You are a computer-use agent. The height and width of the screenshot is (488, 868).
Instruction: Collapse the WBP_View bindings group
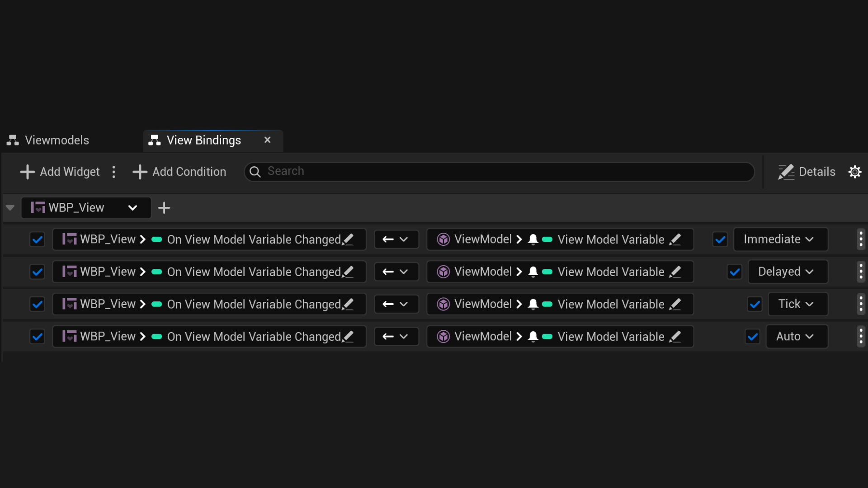[x=10, y=208]
